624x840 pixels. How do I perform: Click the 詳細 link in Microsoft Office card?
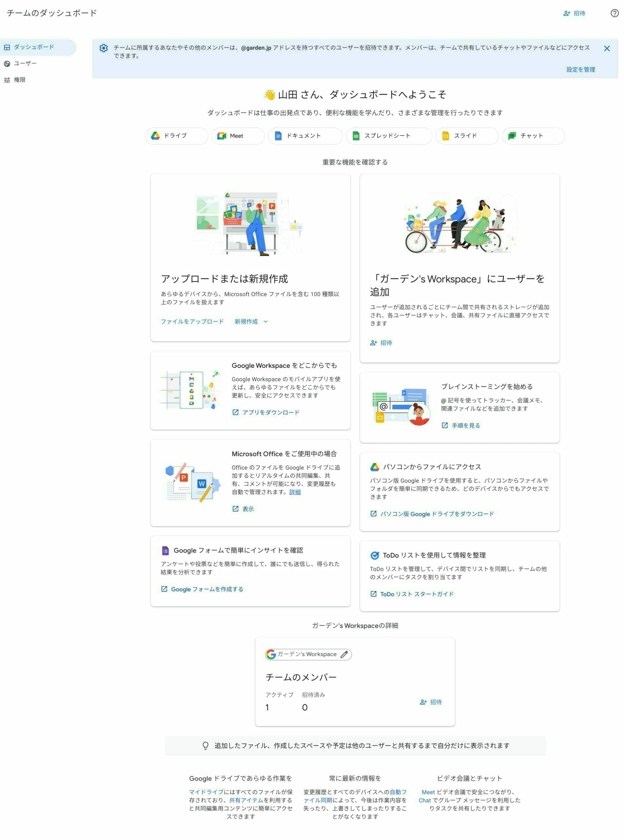[x=295, y=492]
